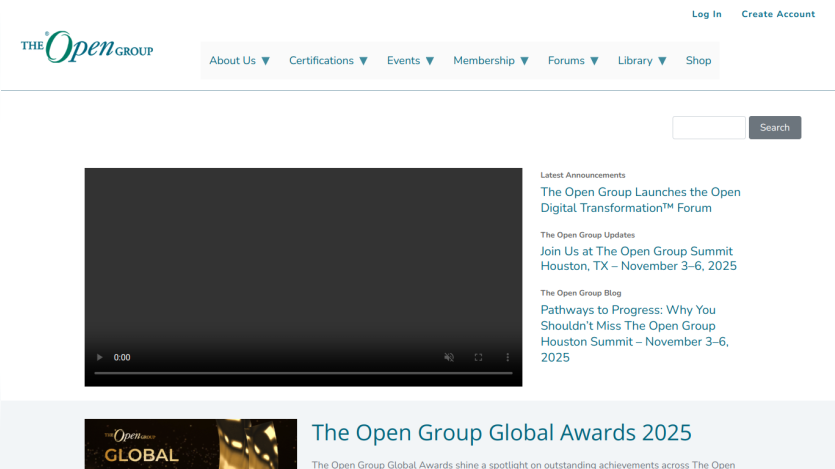Click 'The Open Group Blog' label
The image size is (835, 469).
(580, 293)
